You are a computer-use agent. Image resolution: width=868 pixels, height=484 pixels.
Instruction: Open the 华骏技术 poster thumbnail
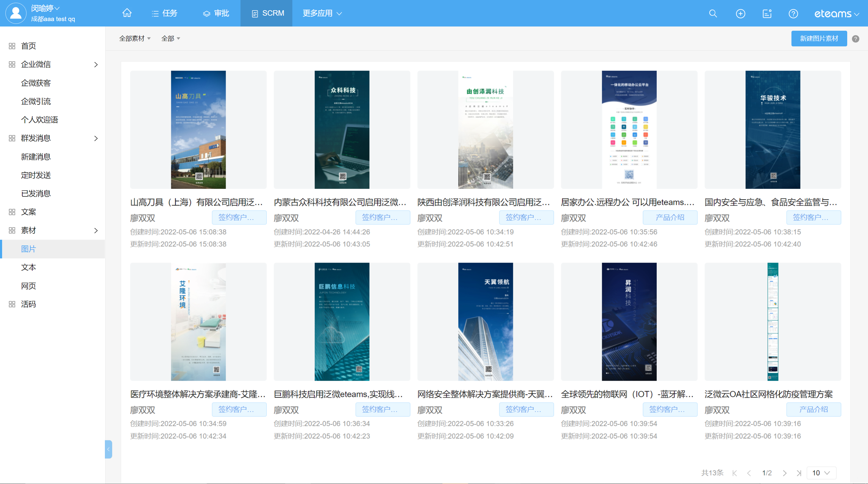point(773,130)
